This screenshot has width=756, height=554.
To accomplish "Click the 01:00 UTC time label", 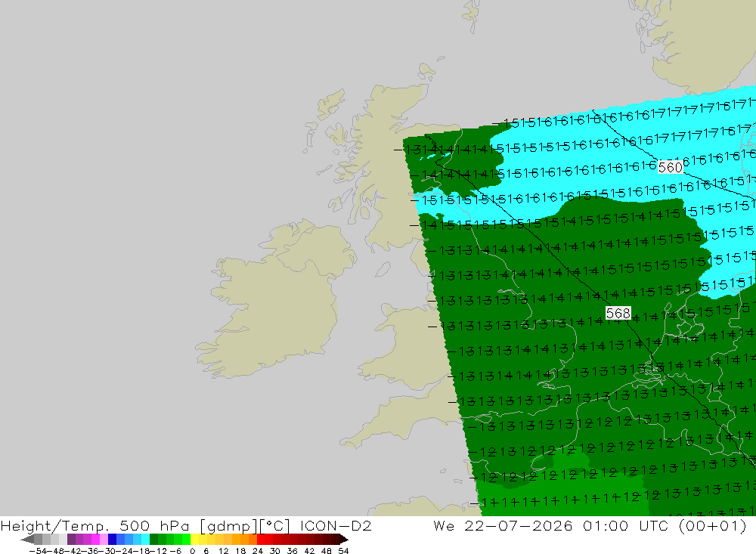I will pos(626,525).
